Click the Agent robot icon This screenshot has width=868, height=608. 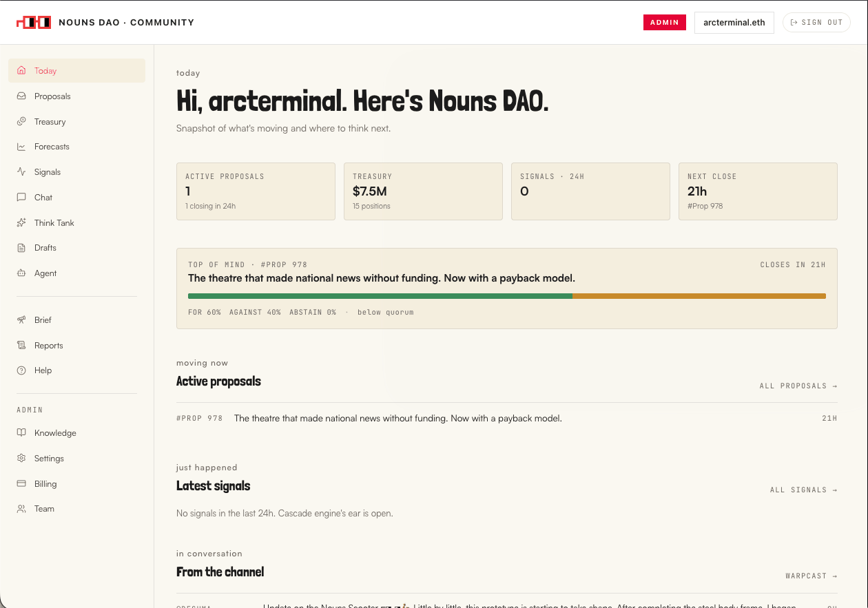[21, 273]
